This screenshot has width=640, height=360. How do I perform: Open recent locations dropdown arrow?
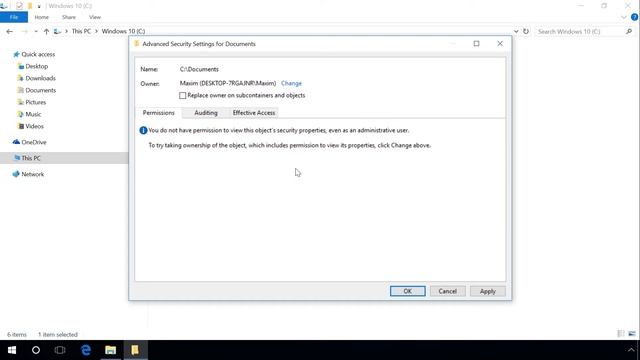(36, 31)
